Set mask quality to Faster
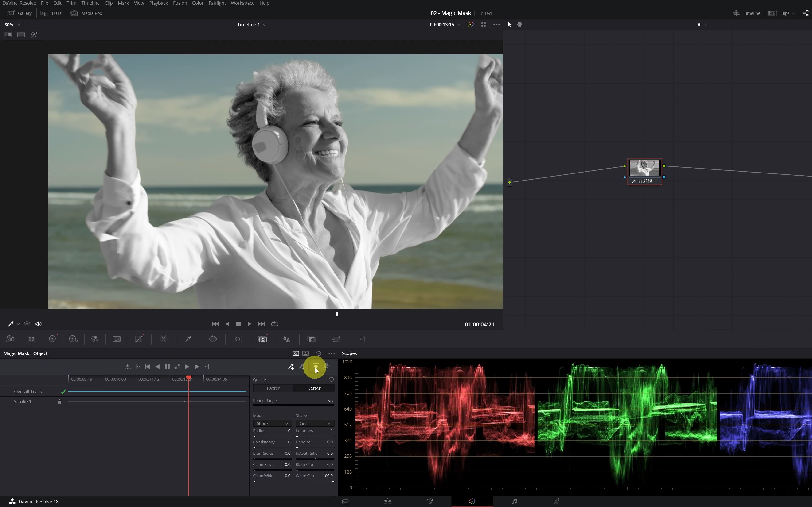This screenshot has height=507, width=812. pos(273,388)
